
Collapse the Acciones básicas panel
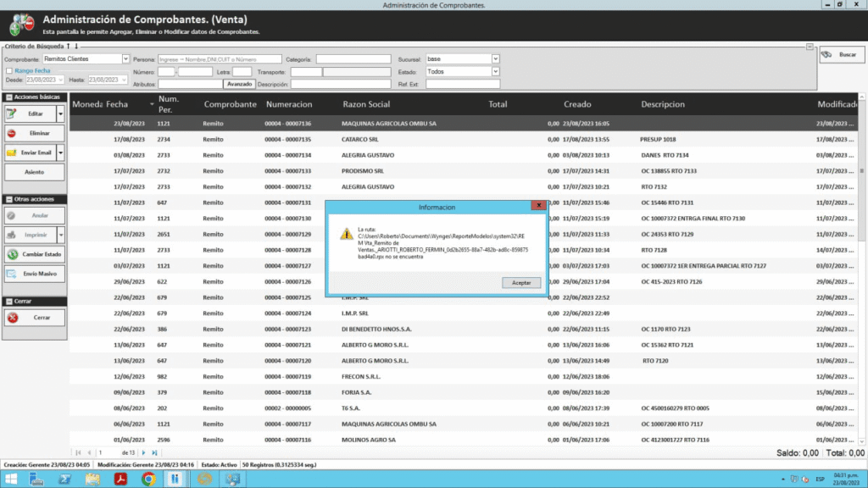click(8, 97)
